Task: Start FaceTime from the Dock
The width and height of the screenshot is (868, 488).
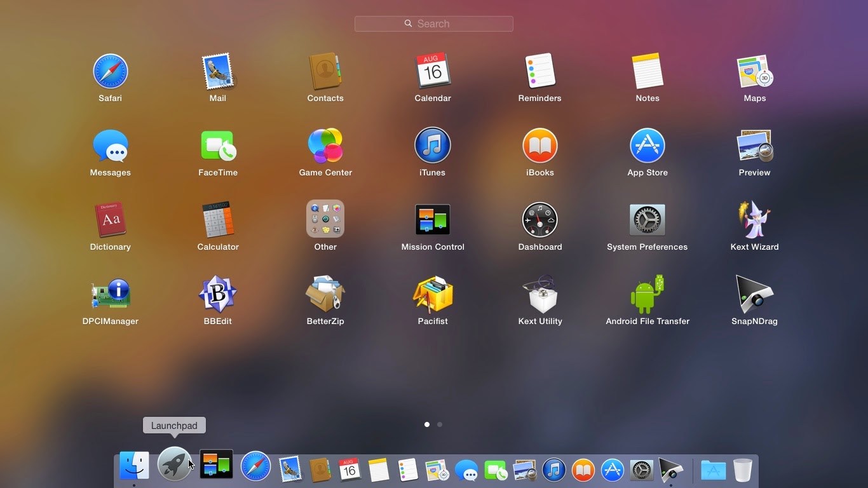Action: pyautogui.click(x=496, y=470)
